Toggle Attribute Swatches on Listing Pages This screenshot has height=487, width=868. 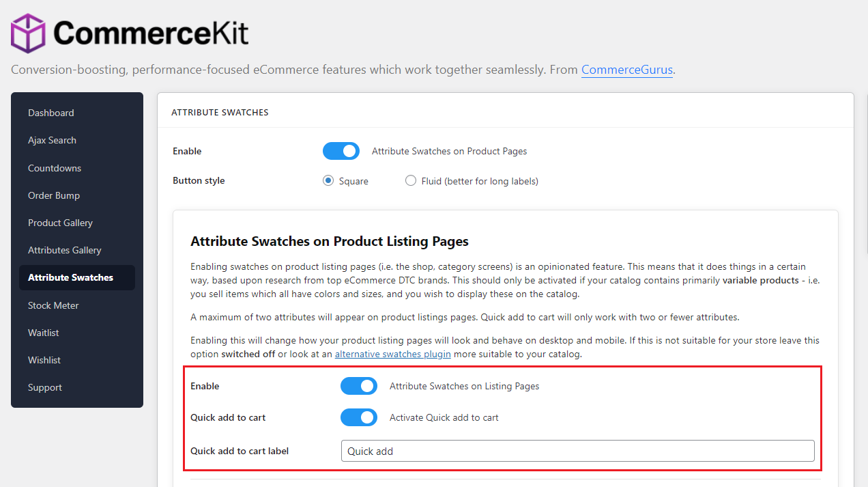coord(359,386)
